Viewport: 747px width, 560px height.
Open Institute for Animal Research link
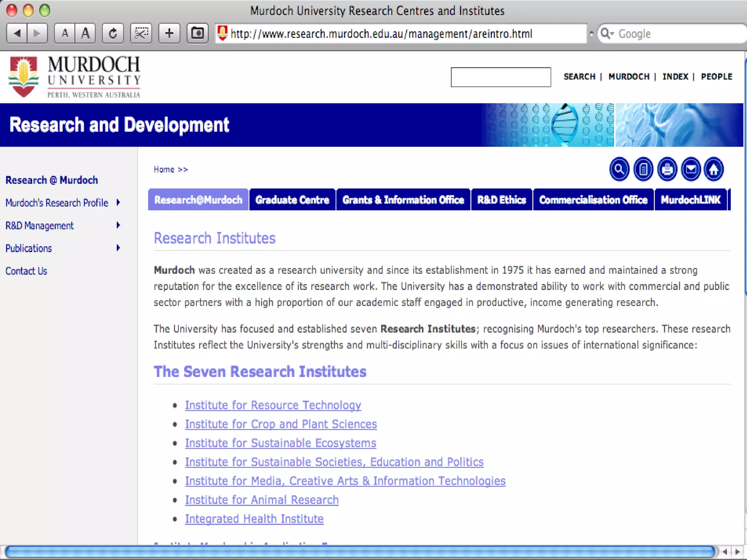[x=262, y=500]
